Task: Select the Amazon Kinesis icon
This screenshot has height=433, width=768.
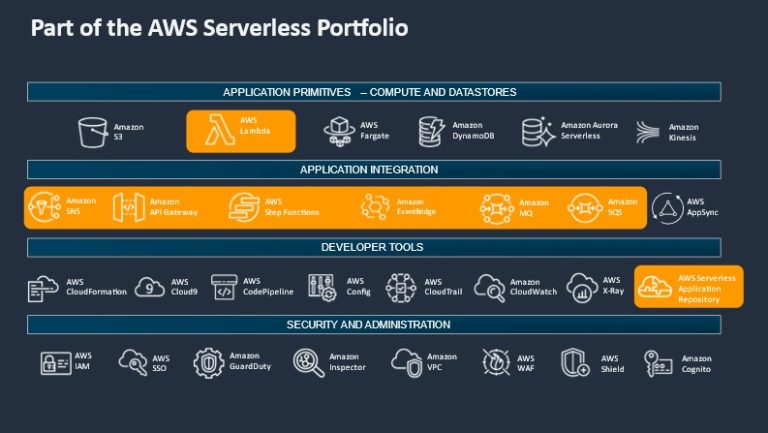Action: (648, 132)
